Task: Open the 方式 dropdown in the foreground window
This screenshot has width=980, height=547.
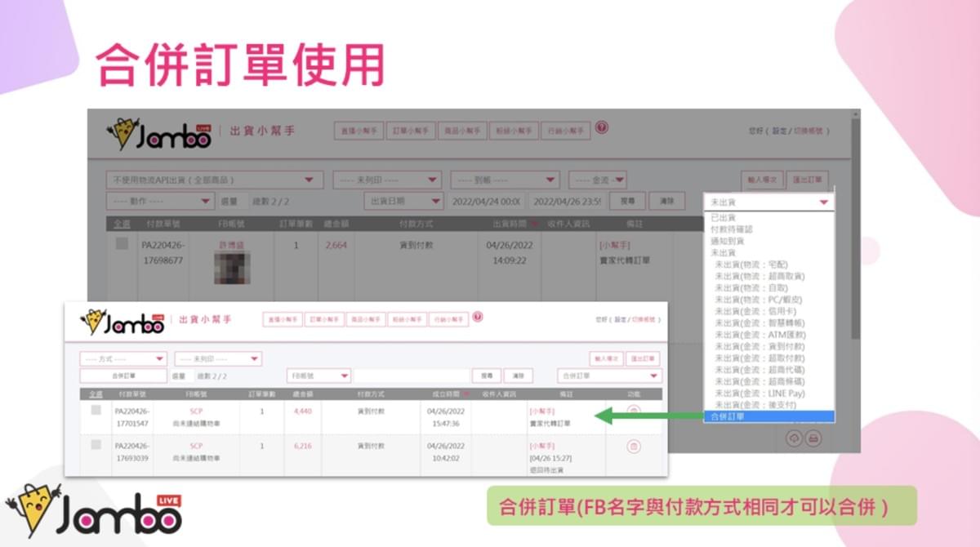Action: [123, 359]
